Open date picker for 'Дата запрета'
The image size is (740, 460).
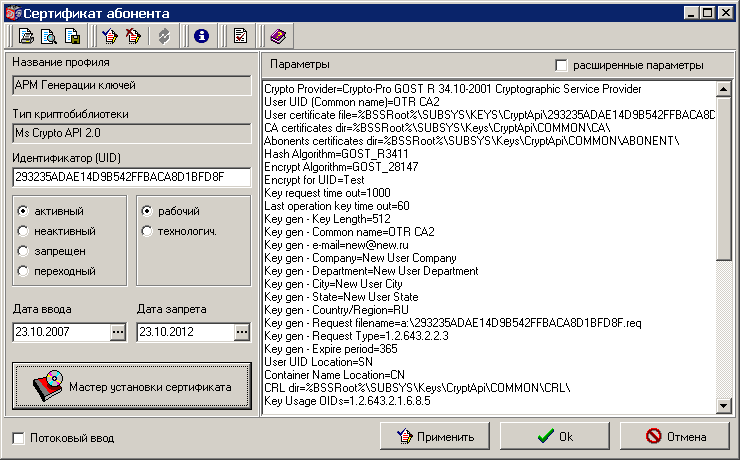[x=242, y=332]
